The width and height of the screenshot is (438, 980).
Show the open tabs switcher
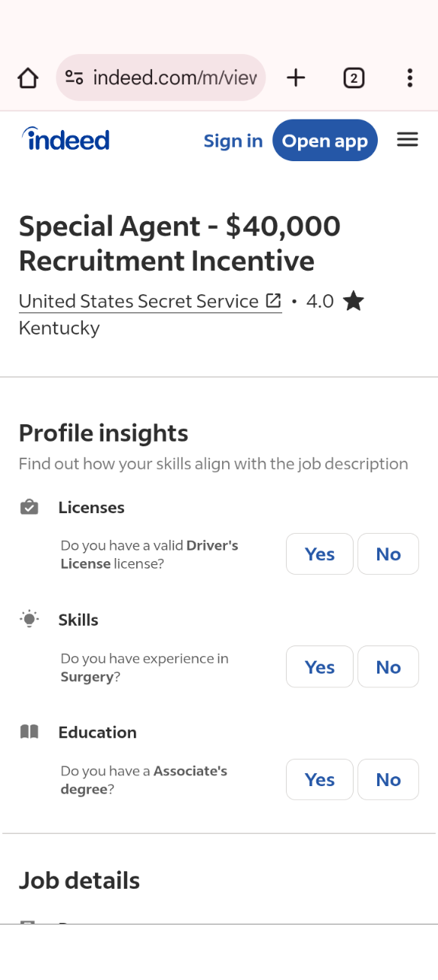(x=354, y=78)
